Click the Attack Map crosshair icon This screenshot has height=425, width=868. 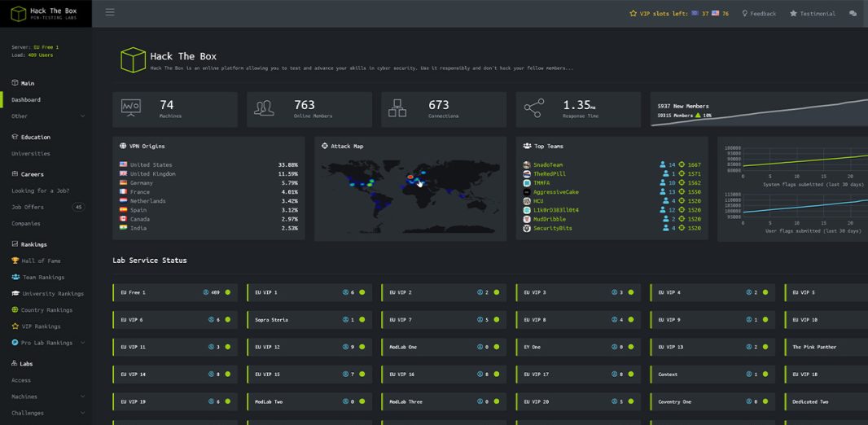324,146
